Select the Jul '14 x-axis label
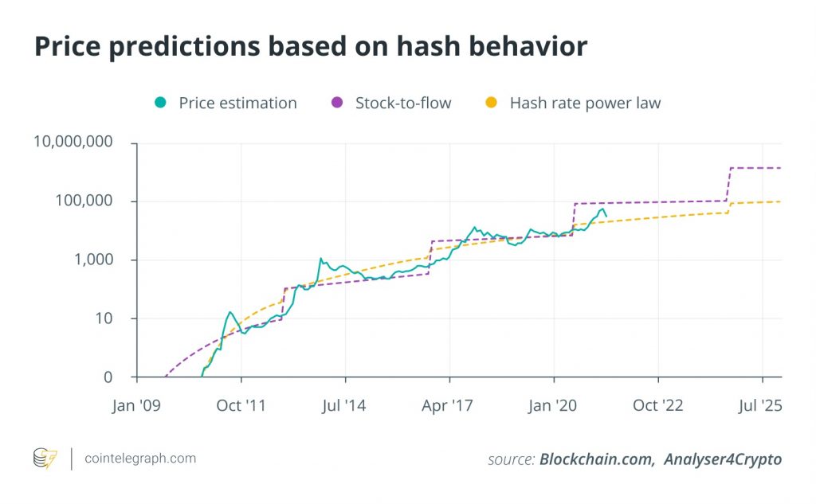 click(x=344, y=406)
